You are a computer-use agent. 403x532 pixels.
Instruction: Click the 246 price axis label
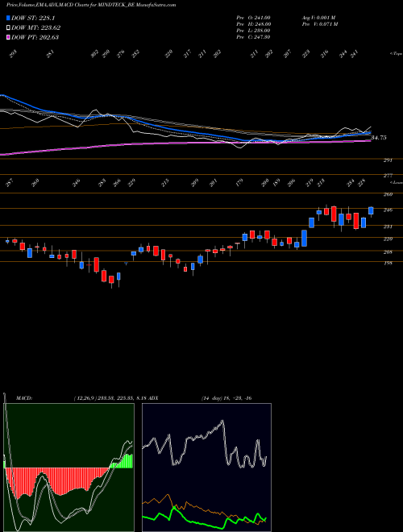[x=388, y=210]
